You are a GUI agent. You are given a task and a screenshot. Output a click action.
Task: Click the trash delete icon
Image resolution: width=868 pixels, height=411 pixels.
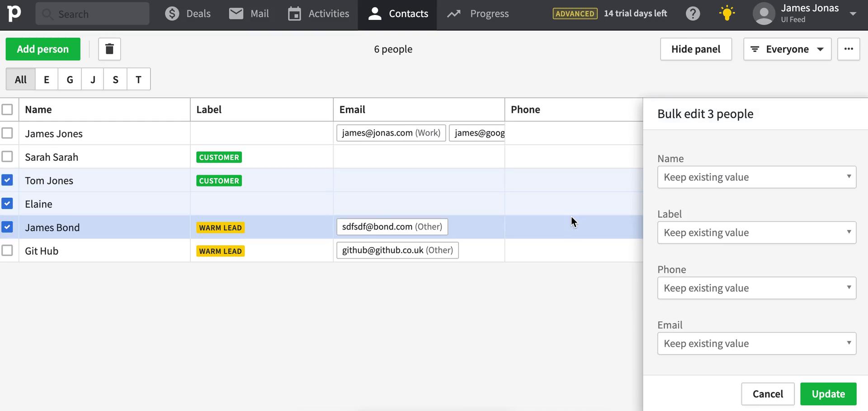(109, 49)
